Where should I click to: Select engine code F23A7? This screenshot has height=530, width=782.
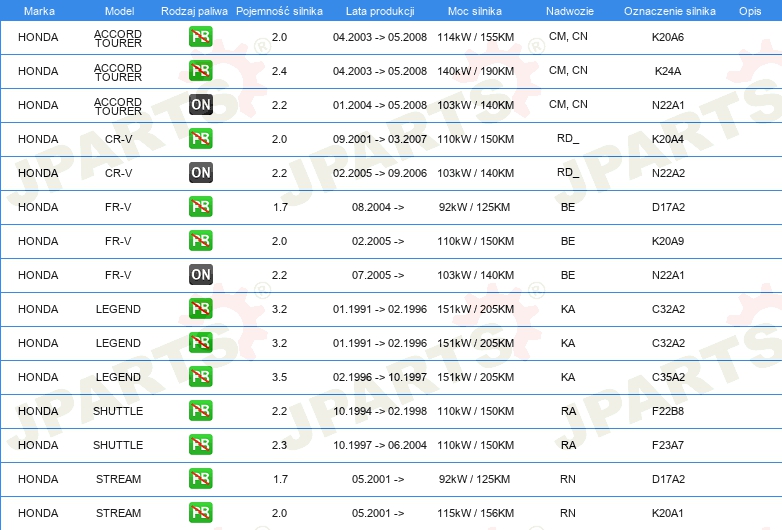tap(668, 445)
